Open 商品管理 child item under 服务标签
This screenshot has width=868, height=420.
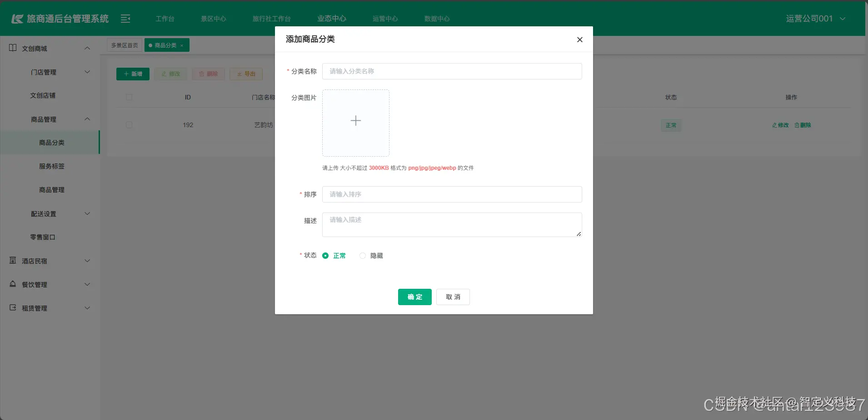[52, 190]
